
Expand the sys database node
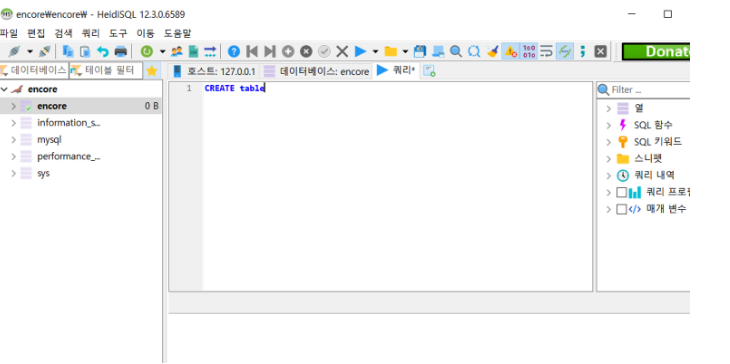[x=13, y=173]
